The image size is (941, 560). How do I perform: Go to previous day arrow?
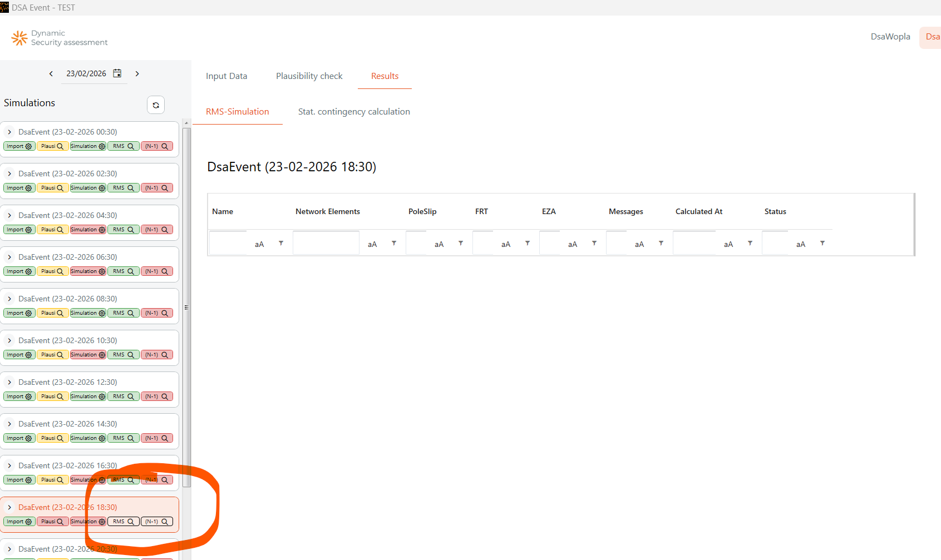click(x=51, y=73)
